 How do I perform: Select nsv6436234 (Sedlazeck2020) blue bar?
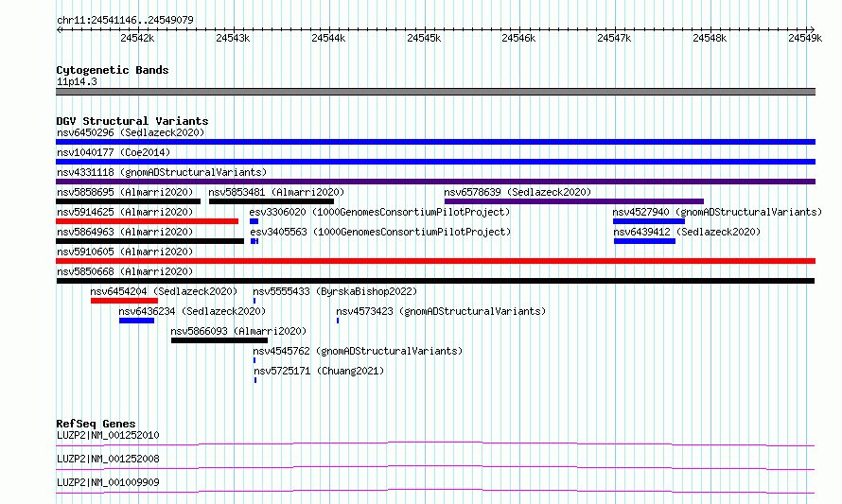[136, 321]
